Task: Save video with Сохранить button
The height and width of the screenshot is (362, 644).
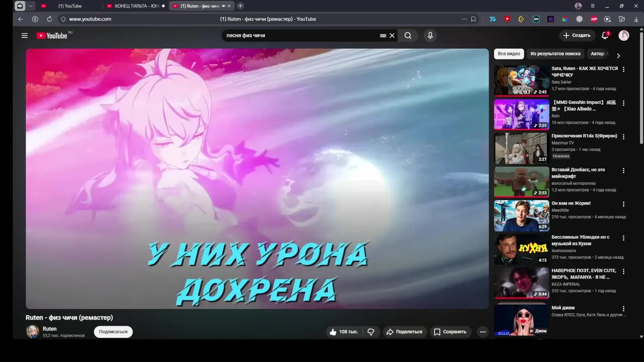Action: 450,332
